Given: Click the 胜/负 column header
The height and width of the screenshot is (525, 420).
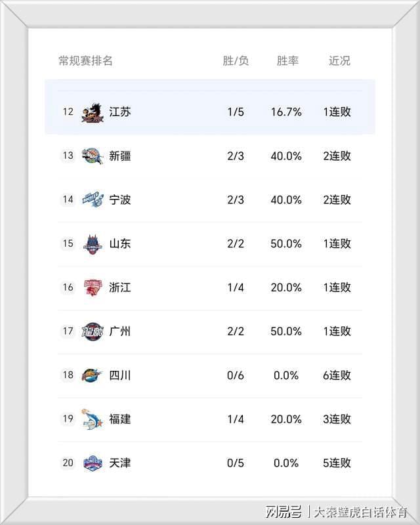Looking at the screenshot, I should [x=236, y=61].
